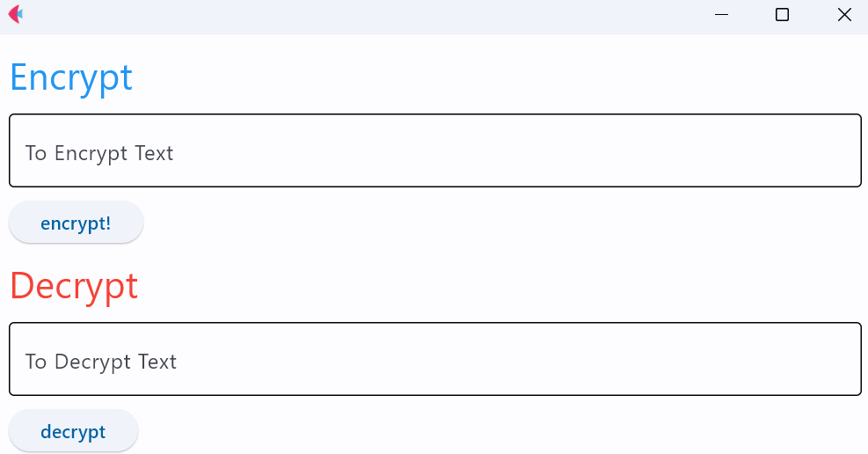
Task: Click the dash minimize icon
Action: [721, 15]
